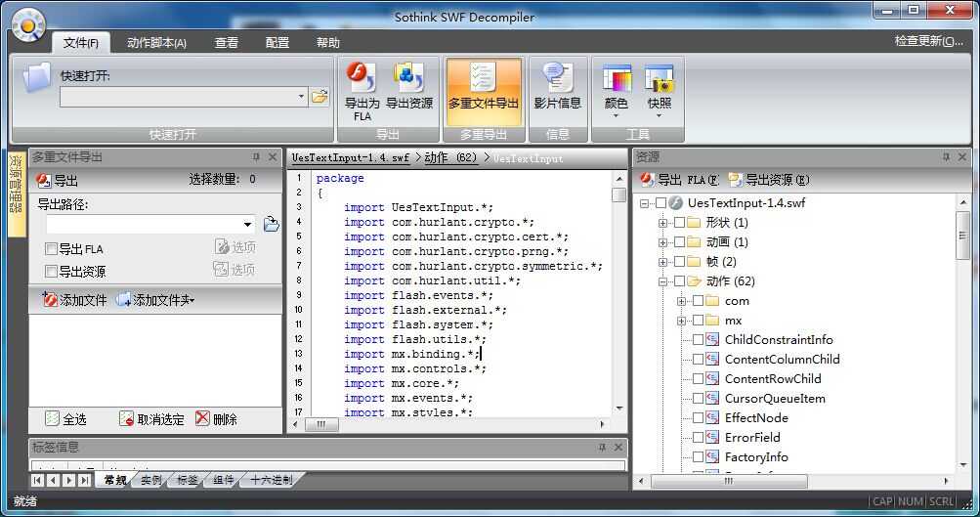Click the 取消选定 deselect icon
The width and height of the screenshot is (980, 517).
[126, 418]
